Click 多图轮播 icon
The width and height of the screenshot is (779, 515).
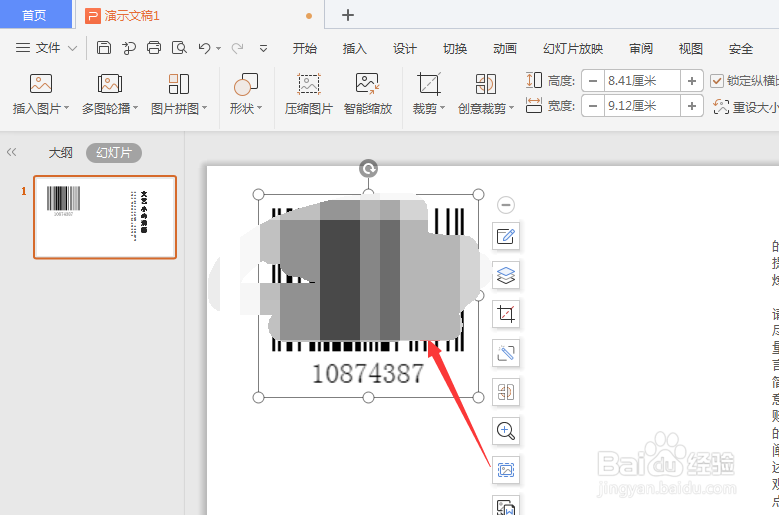tap(110, 83)
